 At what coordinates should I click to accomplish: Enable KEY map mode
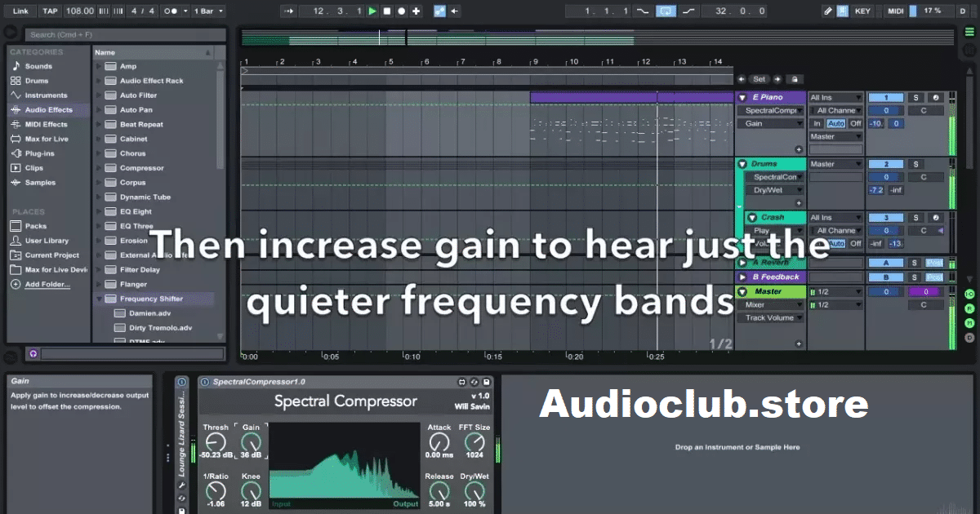[x=863, y=11]
